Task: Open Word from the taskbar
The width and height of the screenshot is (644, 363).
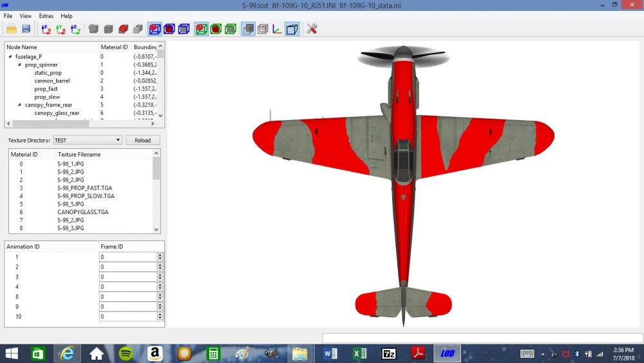Action: (330, 353)
